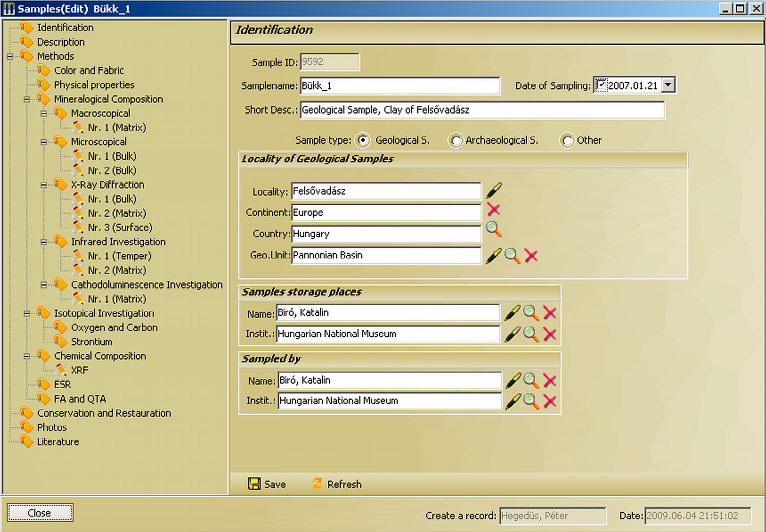Delete Sampled by Instit. with red X
The image size is (766, 532).
pyautogui.click(x=550, y=401)
